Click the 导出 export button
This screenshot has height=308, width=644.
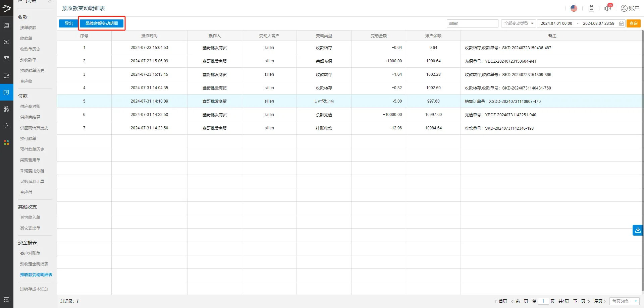(x=69, y=23)
